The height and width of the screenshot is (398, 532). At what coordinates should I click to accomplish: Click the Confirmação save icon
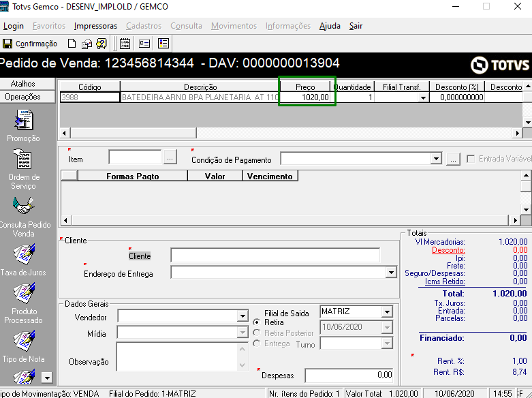[x=7, y=44]
